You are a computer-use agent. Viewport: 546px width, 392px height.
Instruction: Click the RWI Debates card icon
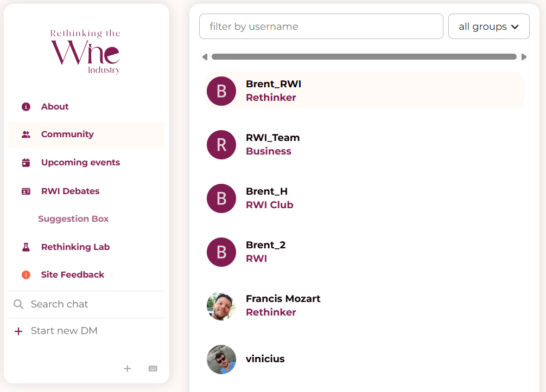pyautogui.click(x=26, y=191)
